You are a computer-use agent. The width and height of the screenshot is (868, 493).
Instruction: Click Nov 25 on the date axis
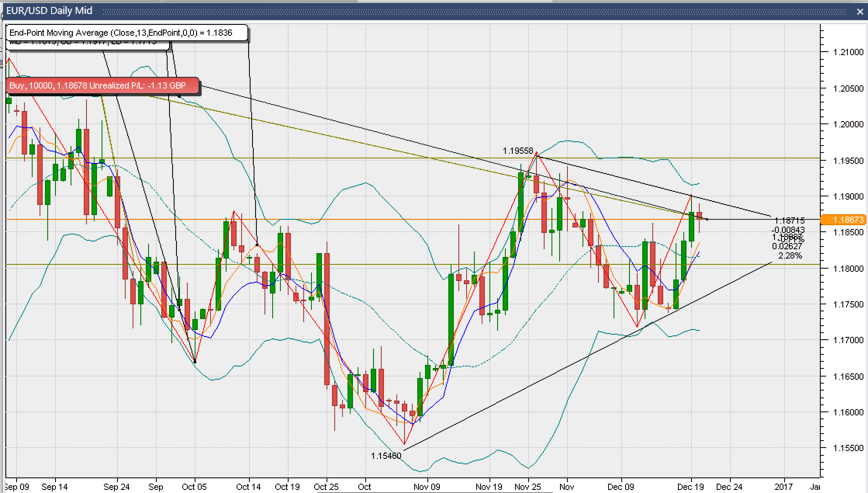527,487
